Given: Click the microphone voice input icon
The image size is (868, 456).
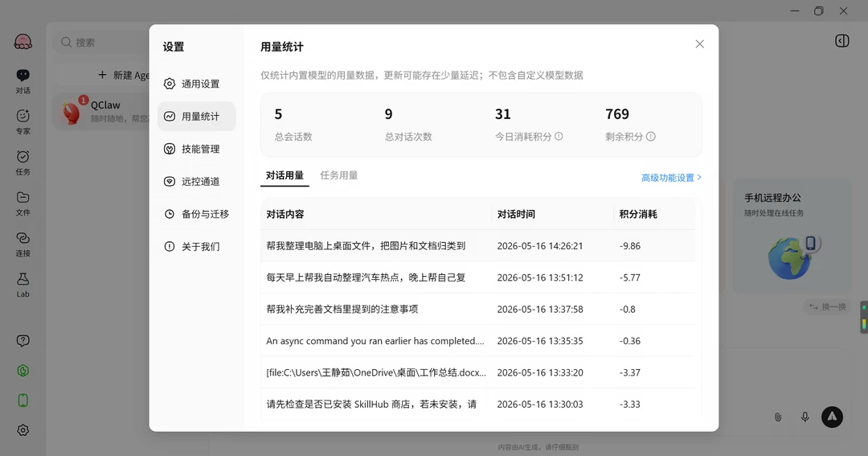Looking at the screenshot, I should (805, 417).
